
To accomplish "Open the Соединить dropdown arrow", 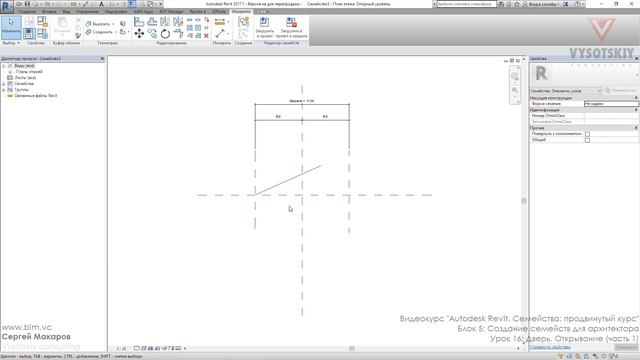I will click(116, 31).
